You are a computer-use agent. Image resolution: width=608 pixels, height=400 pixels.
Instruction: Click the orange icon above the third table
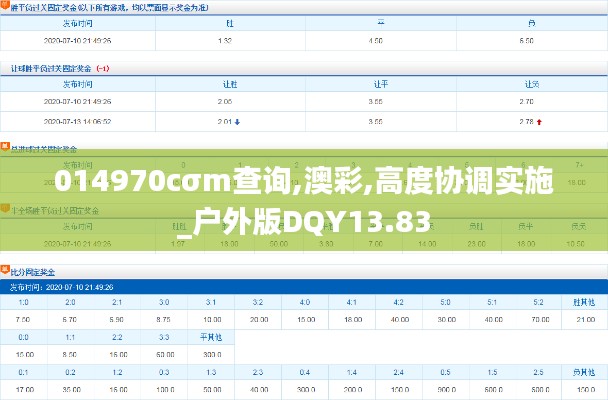click(x=5, y=146)
